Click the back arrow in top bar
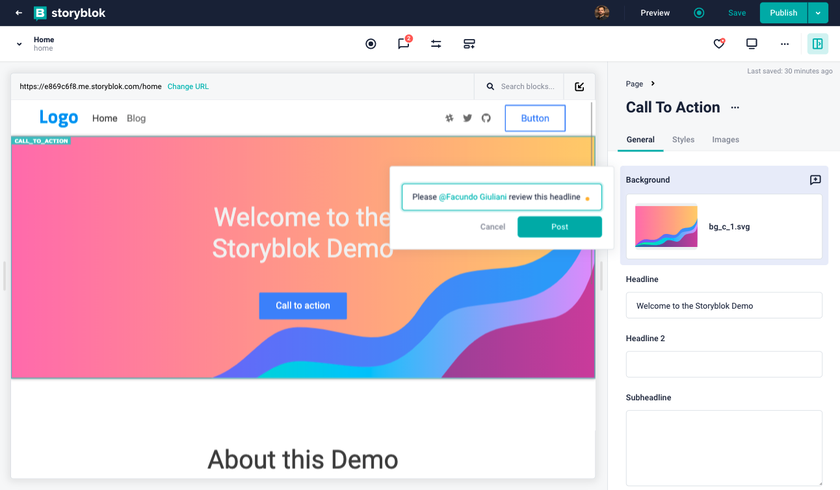The image size is (840, 490). [19, 13]
